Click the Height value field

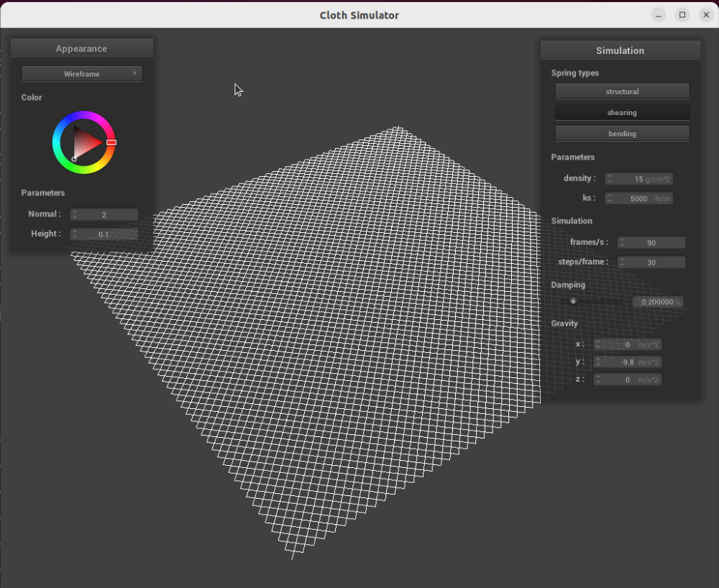(104, 234)
